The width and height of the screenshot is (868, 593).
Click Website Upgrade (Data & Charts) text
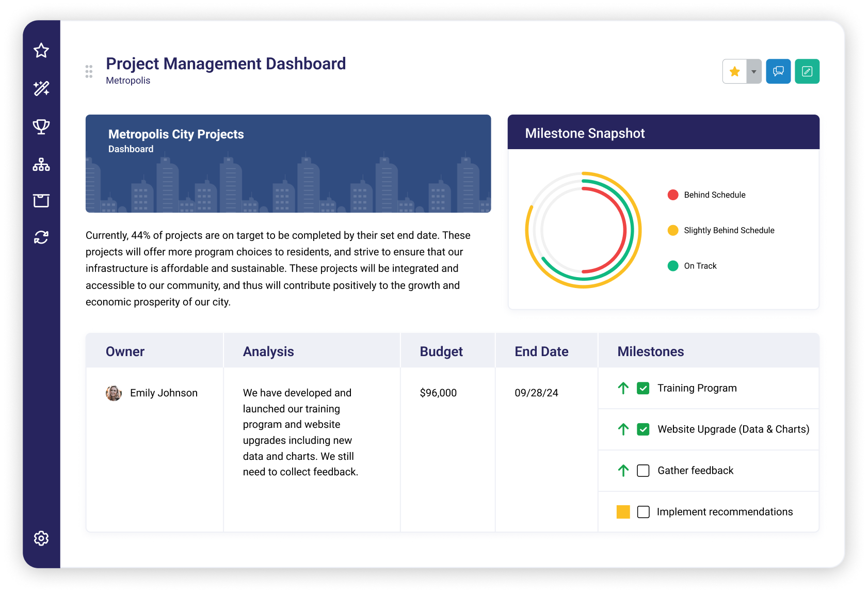(x=733, y=429)
